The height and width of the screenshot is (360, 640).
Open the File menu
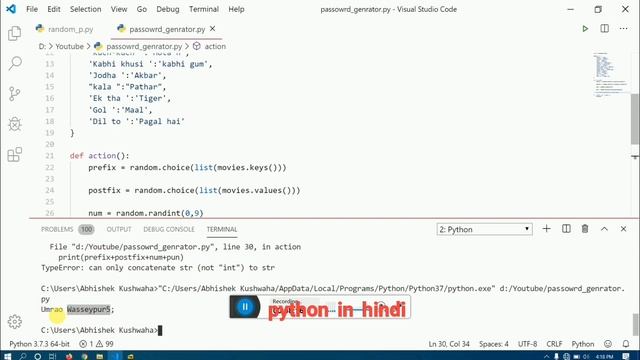[x=32, y=9]
